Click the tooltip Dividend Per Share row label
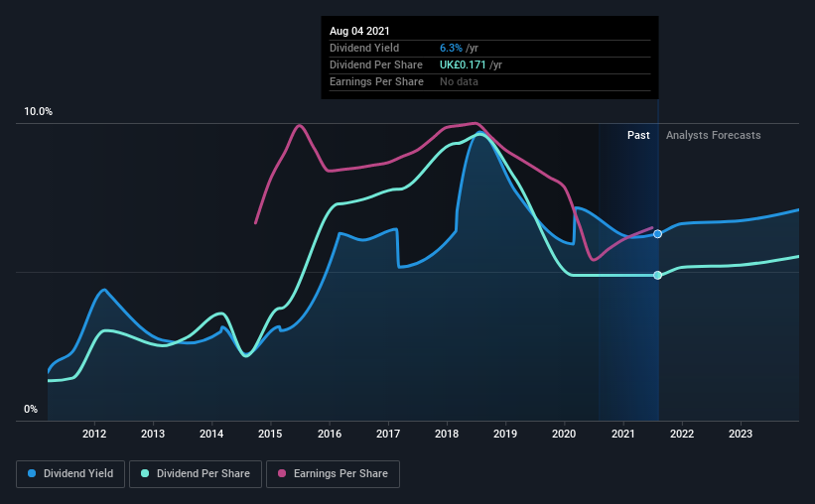Image resolution: width=815 pixels, height=504 pixels. (376, 64)
